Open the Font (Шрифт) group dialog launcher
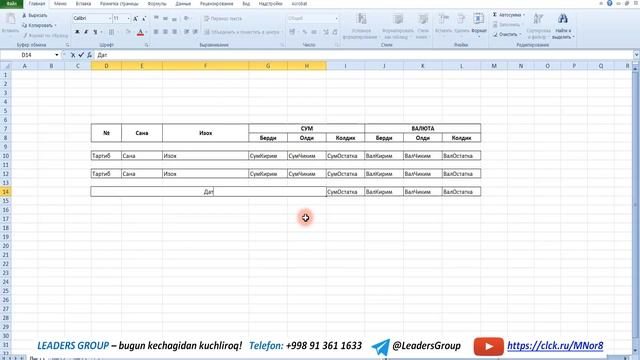The image size is (640, 360). (x=146, y=45)
